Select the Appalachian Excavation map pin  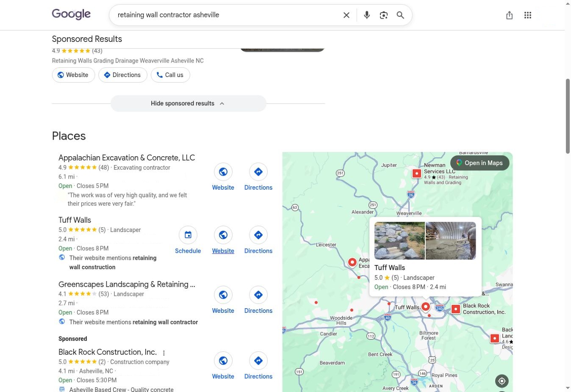coord(352,262)
